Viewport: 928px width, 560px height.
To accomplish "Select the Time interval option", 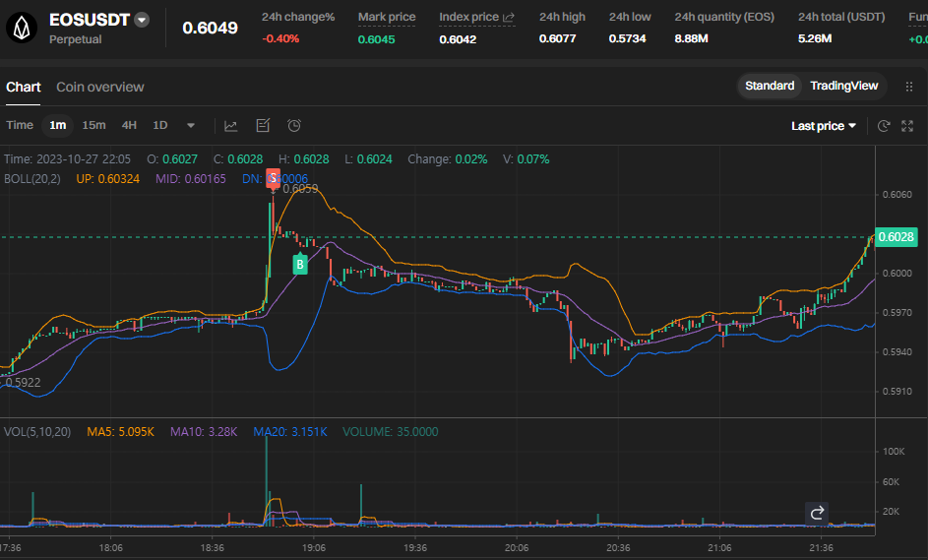I will click(20, 125).
